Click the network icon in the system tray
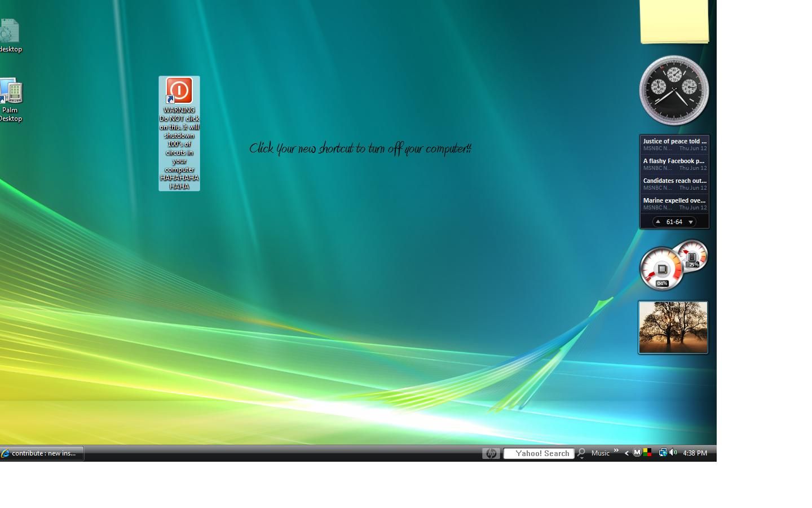Image resolution: width=812 pixels, height=508 pixels. pyautogui.click(x=663, y=453)
